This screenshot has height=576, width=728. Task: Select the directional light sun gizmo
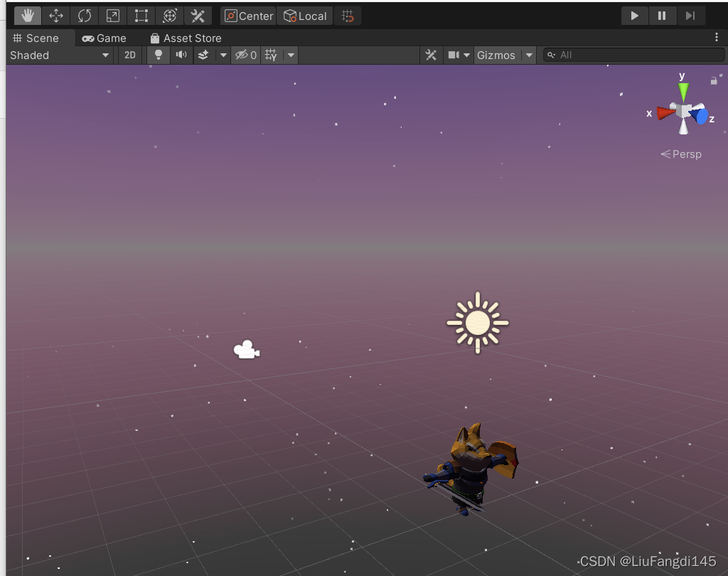point(478,323)
